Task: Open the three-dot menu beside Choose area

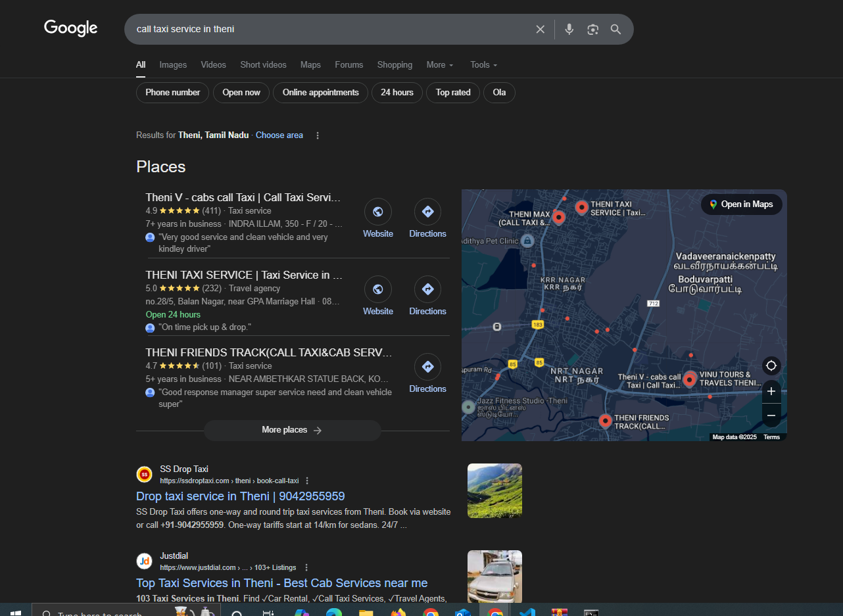Action: pyautogui.click(x=318, y=135)
